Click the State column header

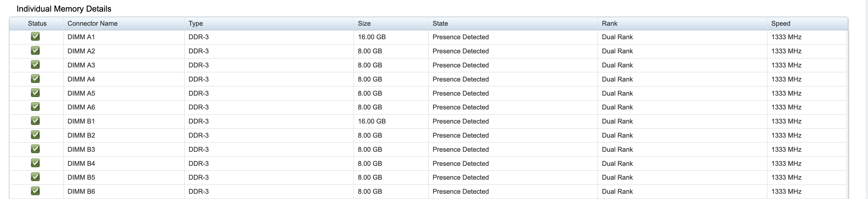(440, 23)
